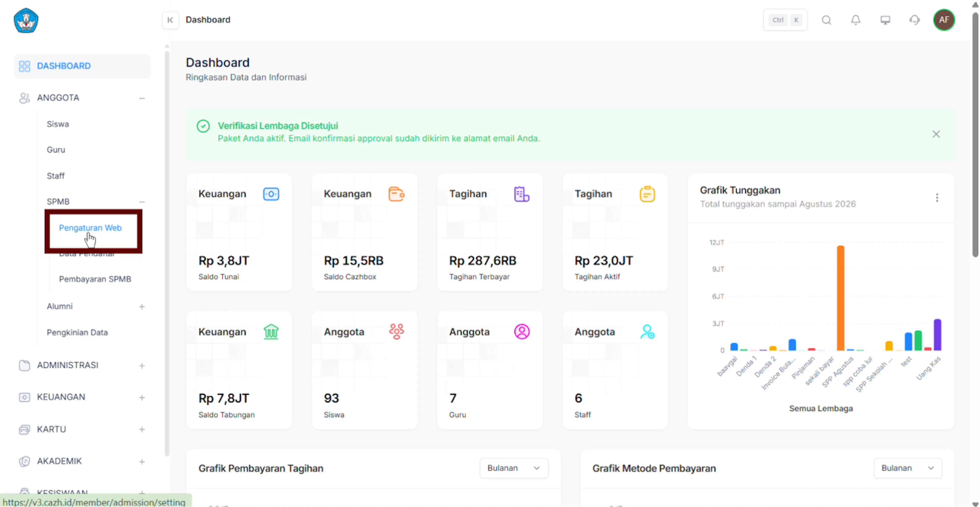The height and width of the screenshot is (507, 980).
Task: Click the Ctrl K search shortcut box
Action: point(785,20)
